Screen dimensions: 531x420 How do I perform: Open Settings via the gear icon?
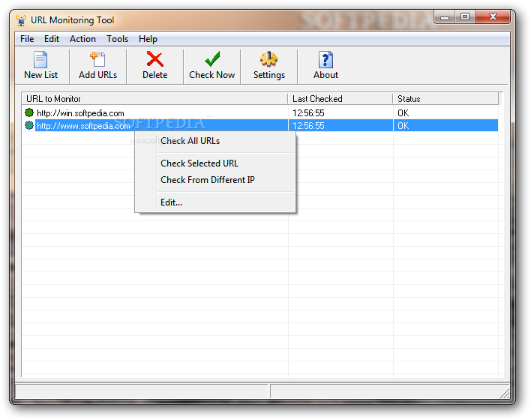[x=269, y=59]
